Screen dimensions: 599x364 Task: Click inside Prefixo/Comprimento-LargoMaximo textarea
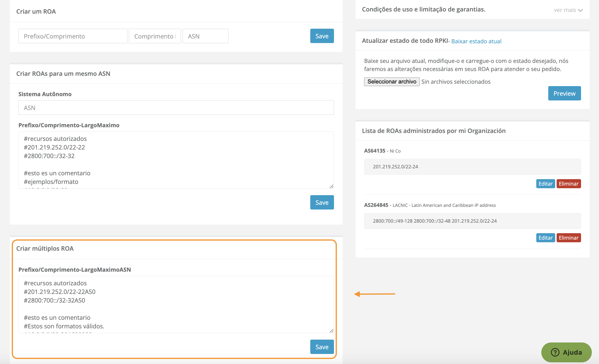coord(176,160)
